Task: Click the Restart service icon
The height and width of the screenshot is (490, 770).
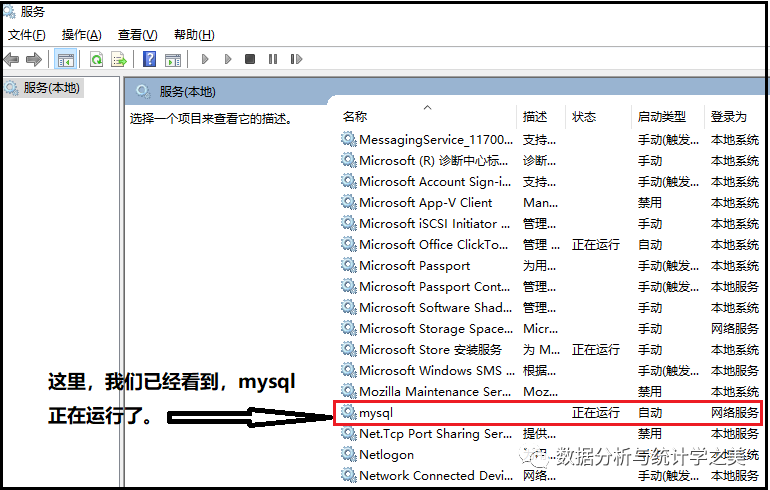Action: coord(296,59)
